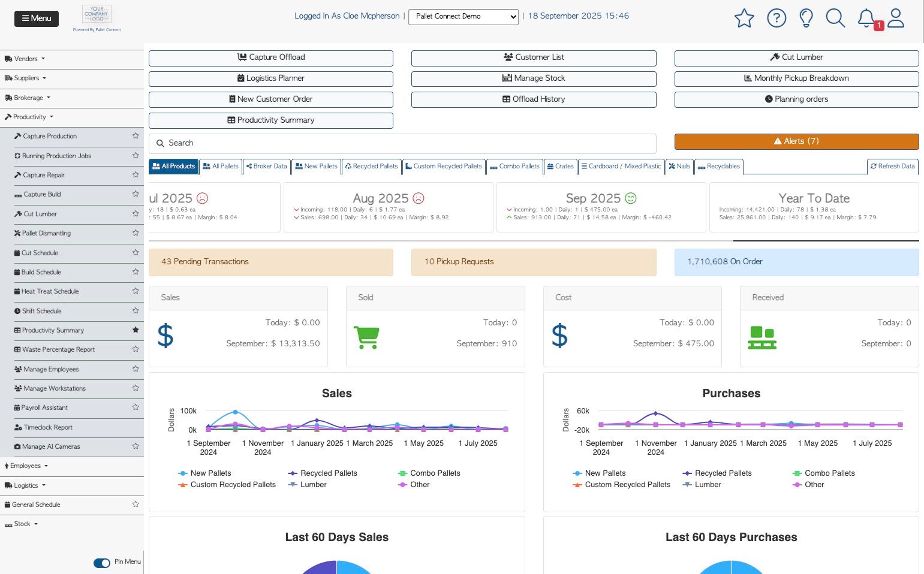Open notifications bell icon

(x=866, y=18)
